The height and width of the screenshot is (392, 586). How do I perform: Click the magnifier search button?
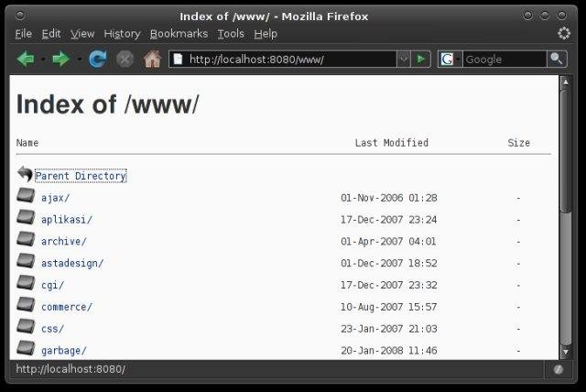(x=557, y=59)
